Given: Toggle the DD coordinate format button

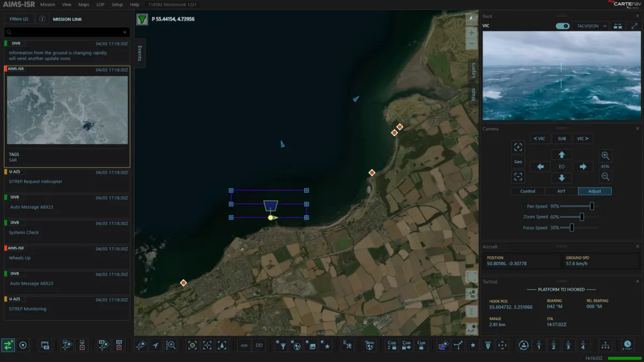Looking at the screenshot, I should (x=259, y=345).
